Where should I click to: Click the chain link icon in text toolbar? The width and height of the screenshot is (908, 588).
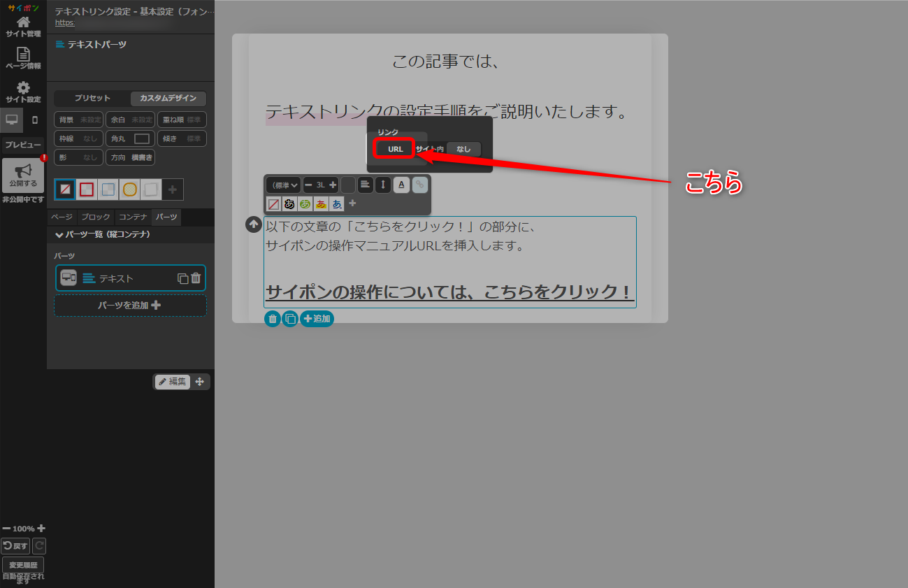pos(419,185)
